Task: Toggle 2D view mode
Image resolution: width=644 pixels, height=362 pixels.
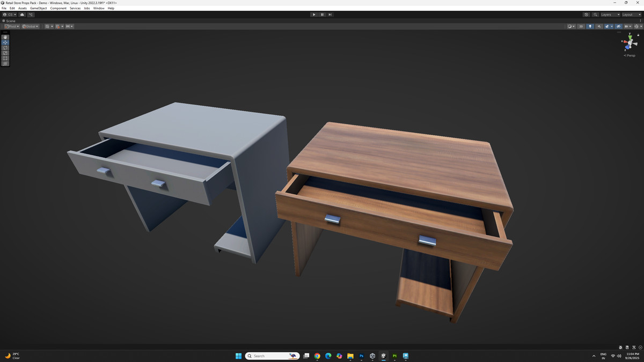Action: click(x=581, y=26)
